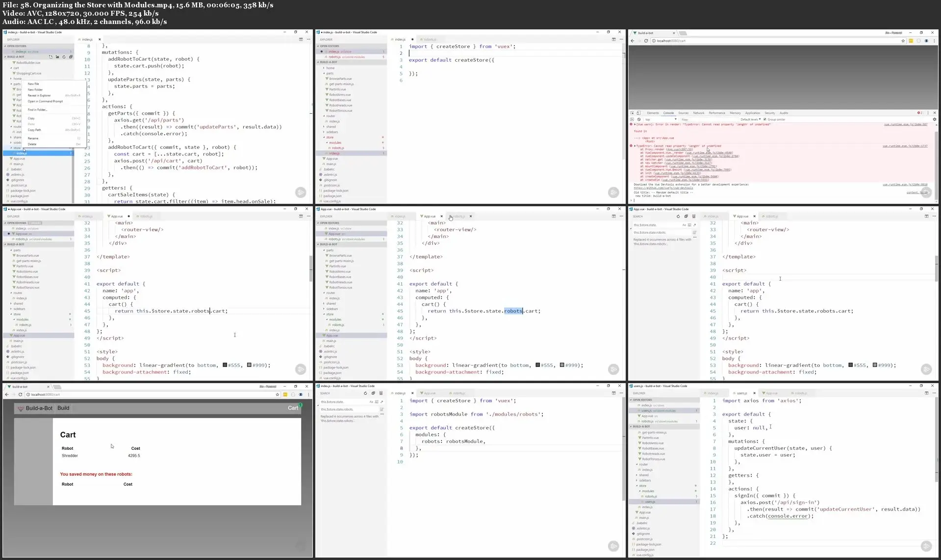Toggle Match Case in App.vue search window
This screenshot has width=941, height=560.
(x=684, y=225)
